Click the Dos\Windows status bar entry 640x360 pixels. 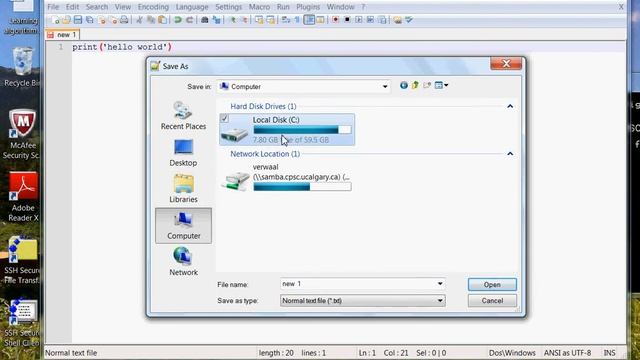(x=512, y=353)
